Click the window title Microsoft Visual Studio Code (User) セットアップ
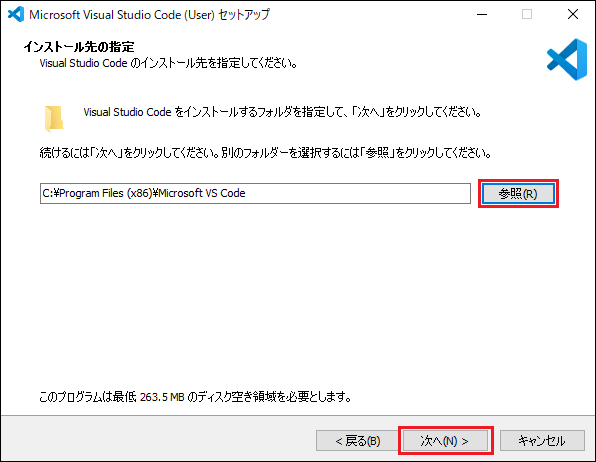The width and height of the screenshot is (596, 462). click(x=149, y=14)
